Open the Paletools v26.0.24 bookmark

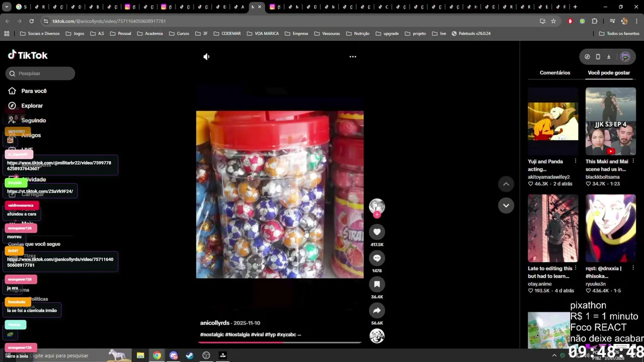471,34
